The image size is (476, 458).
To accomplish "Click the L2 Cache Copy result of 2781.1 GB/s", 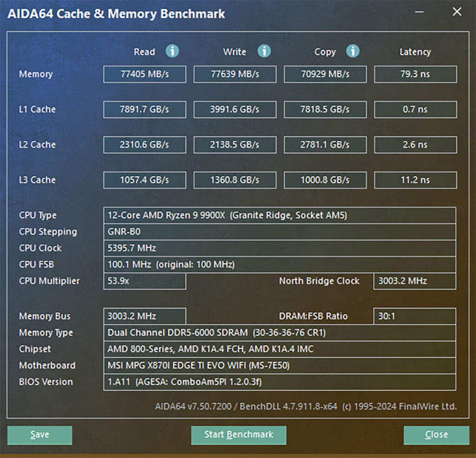I will point(325,144).
